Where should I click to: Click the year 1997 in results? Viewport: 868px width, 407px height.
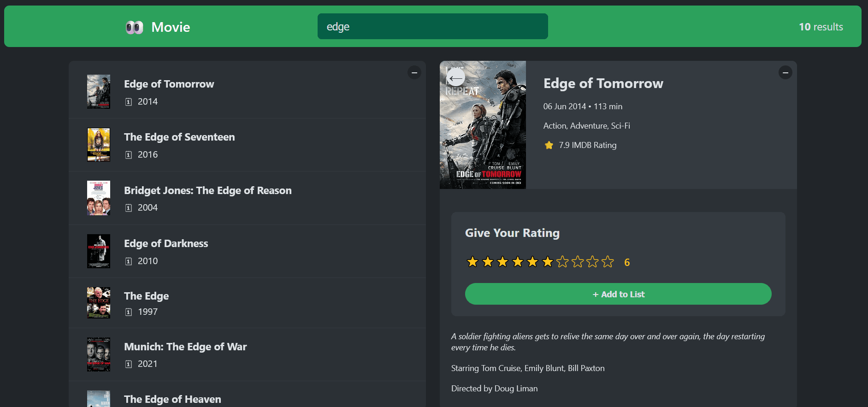coord(148,312)
